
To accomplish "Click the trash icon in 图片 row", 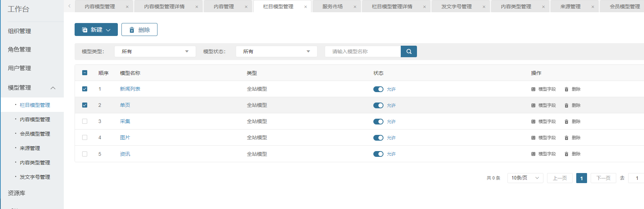I will click(567, 138).
